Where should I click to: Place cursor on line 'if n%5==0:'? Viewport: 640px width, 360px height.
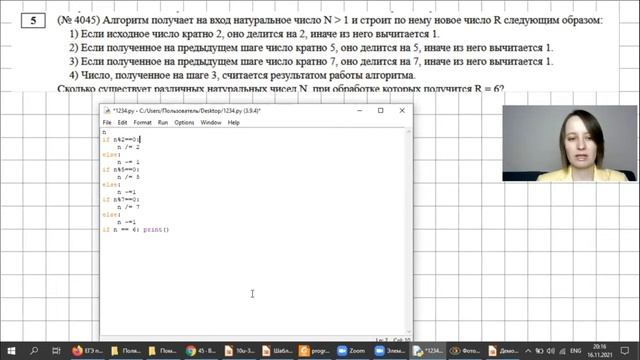pos(121,169)
